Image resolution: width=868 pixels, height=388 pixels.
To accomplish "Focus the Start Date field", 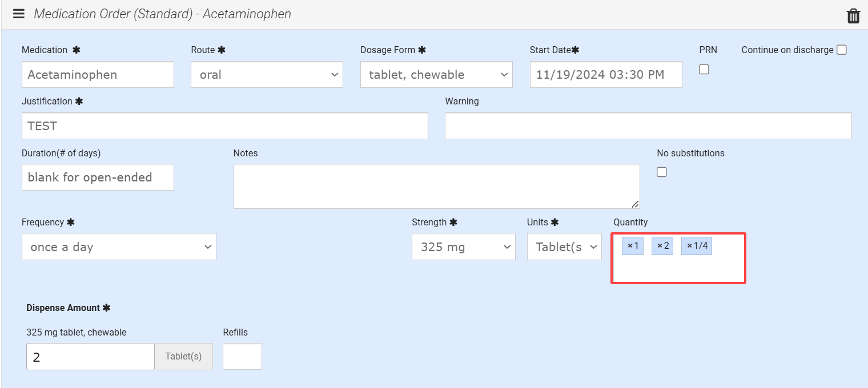I will tap(606, 75).
